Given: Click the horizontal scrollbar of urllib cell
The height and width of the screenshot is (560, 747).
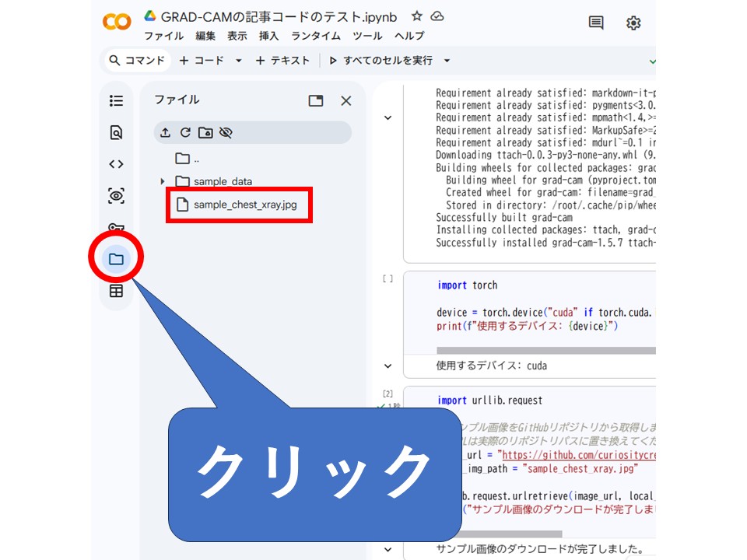Looking at the screenshot, I should (x=512, y=534).
